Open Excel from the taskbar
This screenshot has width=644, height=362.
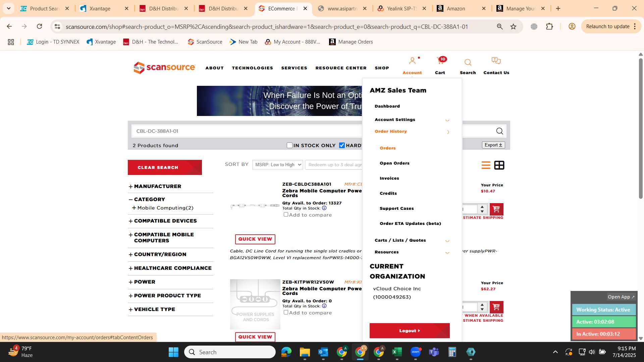click(x=397, y=352)
